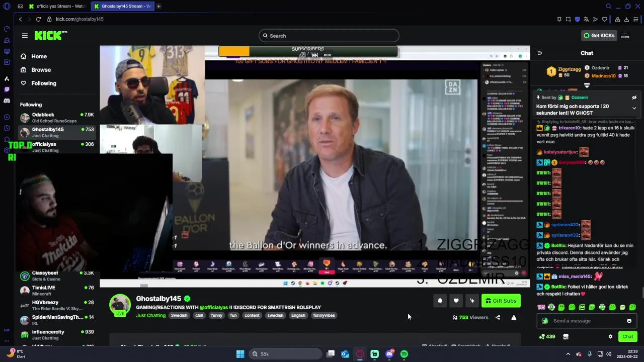Report stream with warning triangle icon
This screenshot has height=362, width=644.
514,317
